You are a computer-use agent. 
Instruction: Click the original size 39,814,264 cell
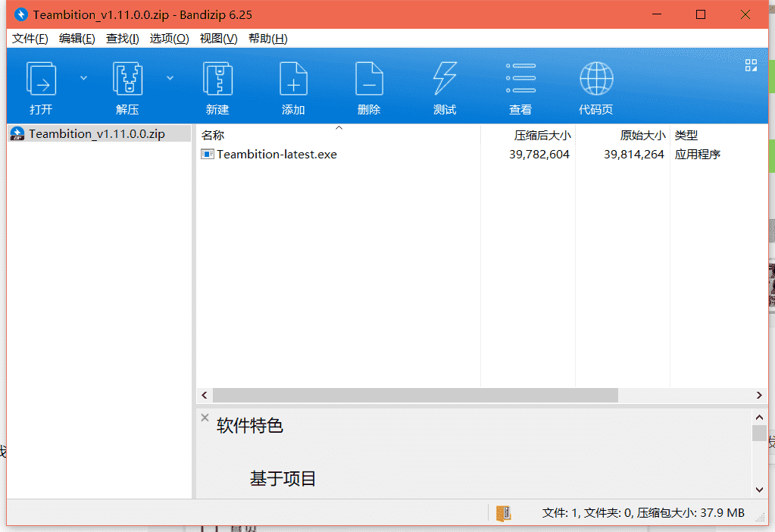click(633, 155)
